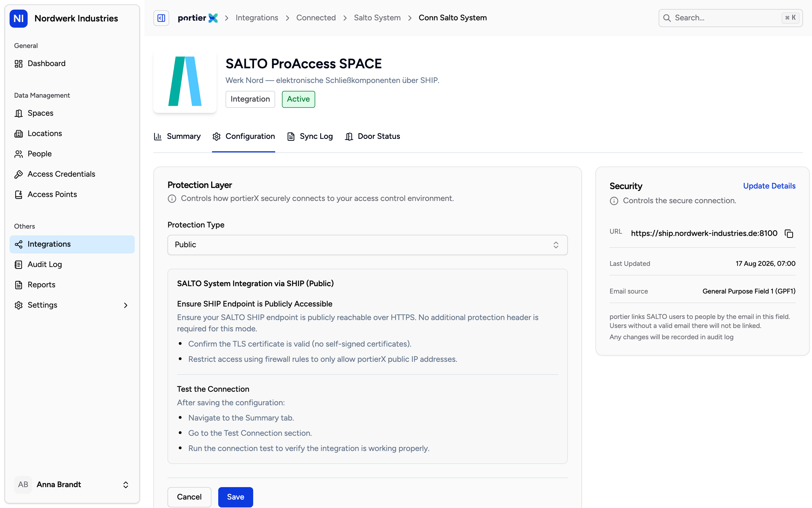The image size is (812, 508).
Task: Click the Anna Brandt AB avatar
Action: tap(23, 485)
